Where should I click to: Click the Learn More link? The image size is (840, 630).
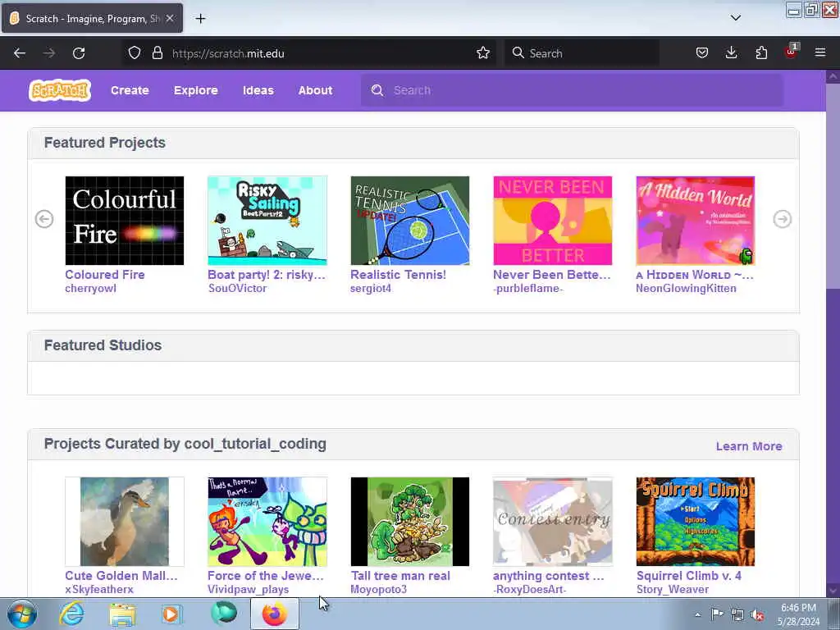[748, 446]
